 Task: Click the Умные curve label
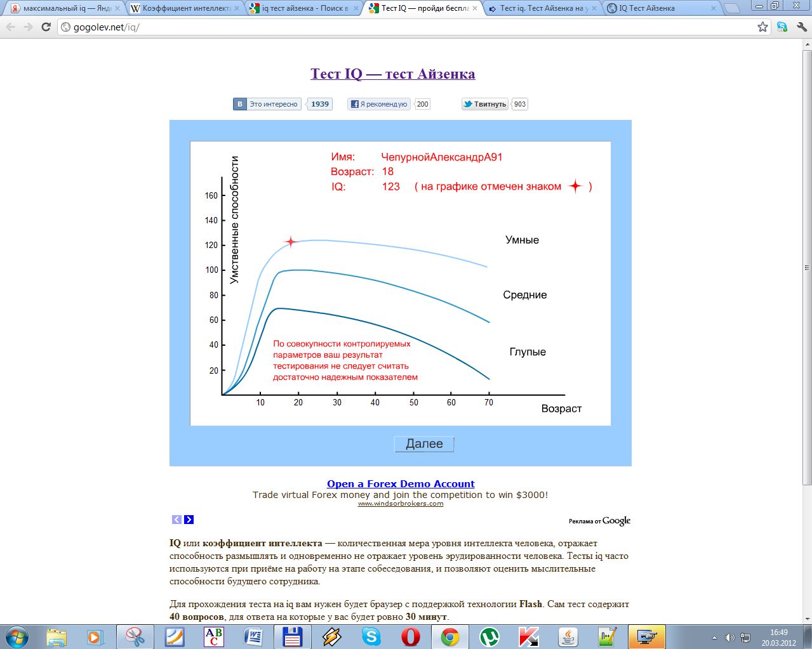[522, 240]
